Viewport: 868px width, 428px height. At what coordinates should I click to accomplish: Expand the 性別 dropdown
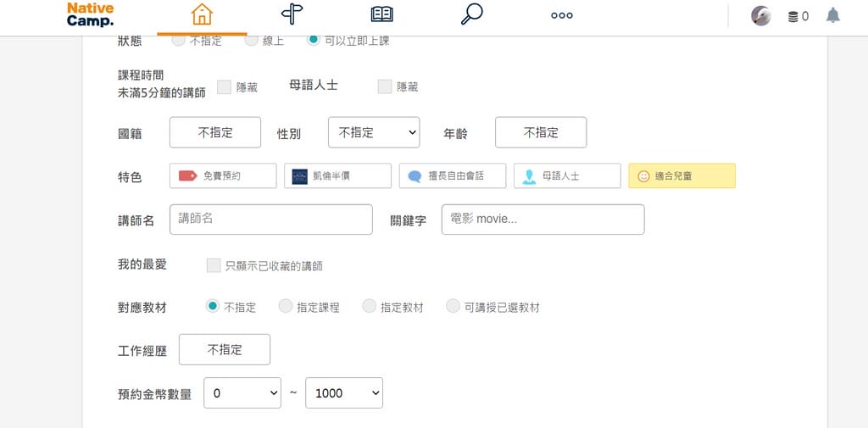(x=374, y=132)
